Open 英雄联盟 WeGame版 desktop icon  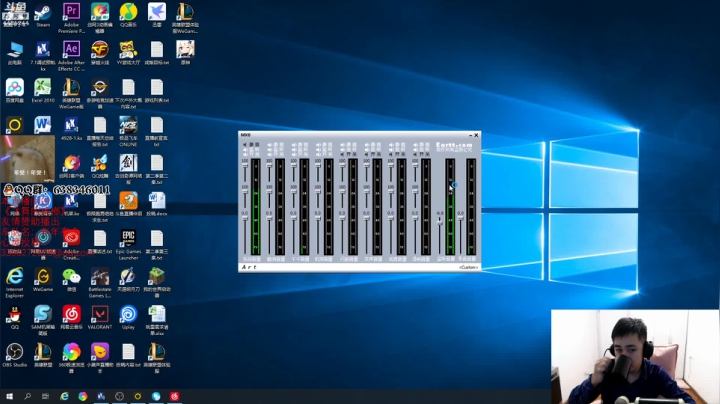click(71, 94)
